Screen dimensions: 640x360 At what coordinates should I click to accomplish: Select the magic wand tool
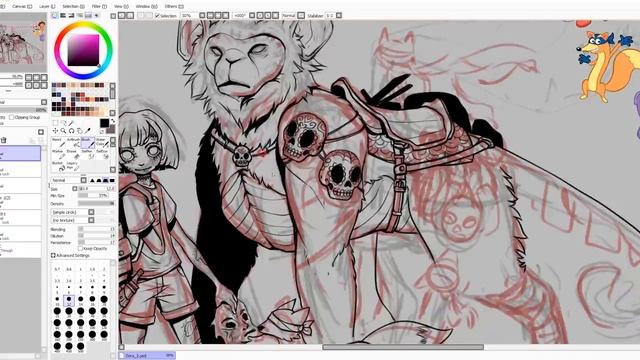(71, 123)
